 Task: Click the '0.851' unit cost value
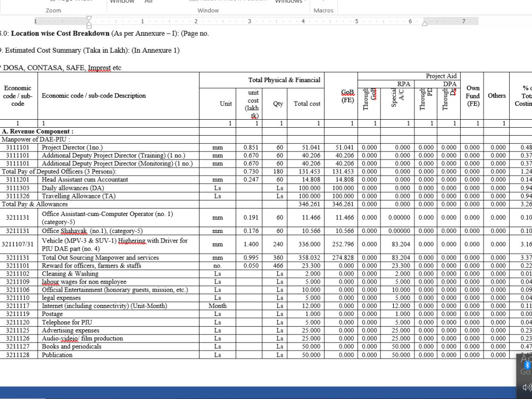(251, 147)
